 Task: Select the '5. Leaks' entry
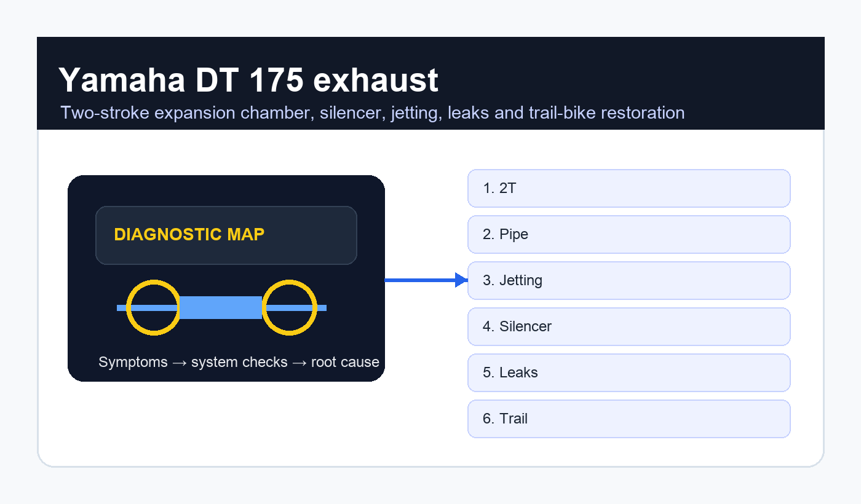[x=629, y=372]
